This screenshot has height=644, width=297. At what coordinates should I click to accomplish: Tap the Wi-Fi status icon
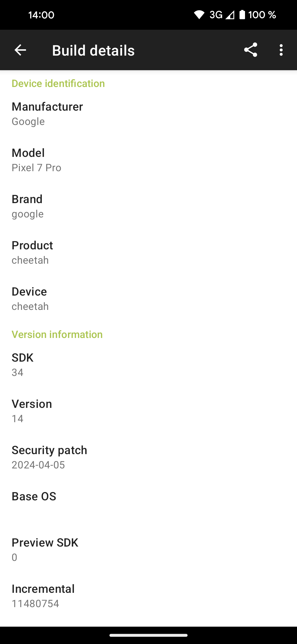click(199, 15)
